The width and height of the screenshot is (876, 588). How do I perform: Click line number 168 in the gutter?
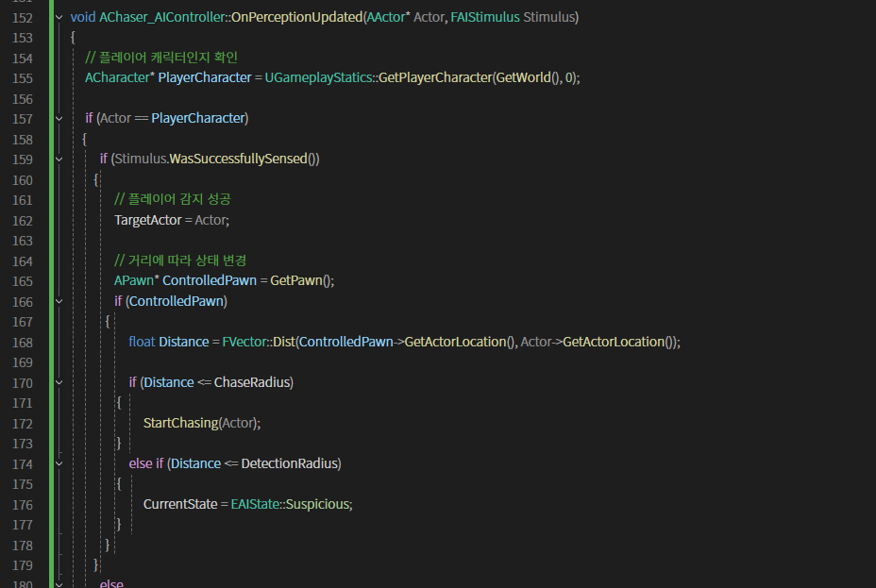(23, 343)
